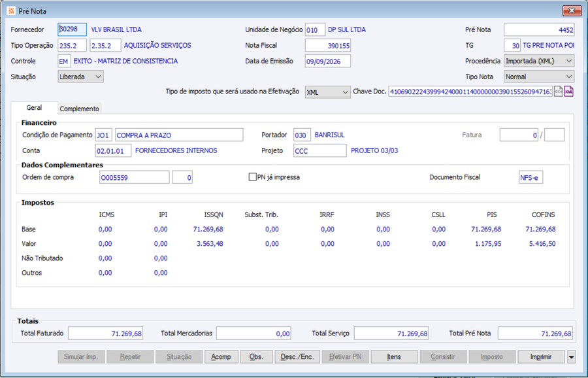This screenshot has width=588, height=378.
Task: Open the XML file icon beside Chave Doc.
Action: (569, 91)
